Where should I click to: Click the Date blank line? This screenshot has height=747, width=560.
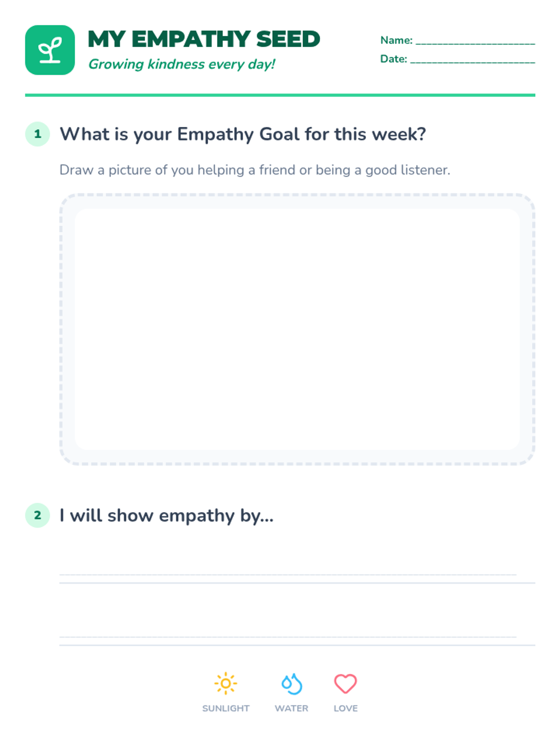click(473, 62)
